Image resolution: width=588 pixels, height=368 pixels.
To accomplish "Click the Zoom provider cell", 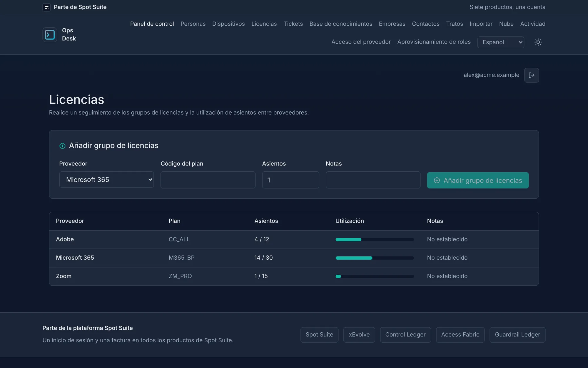I will [x=64, y=276].
